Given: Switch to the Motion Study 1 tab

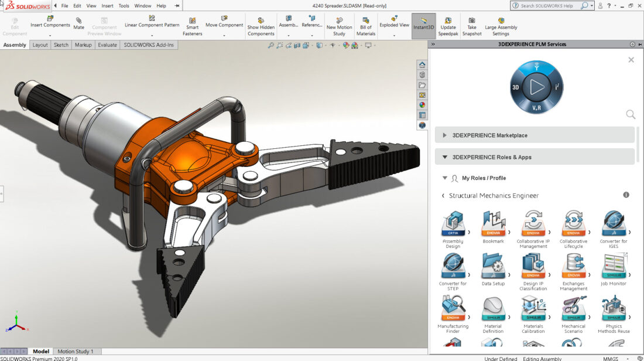Looking at the screenshot, I should tap(76, 352).
